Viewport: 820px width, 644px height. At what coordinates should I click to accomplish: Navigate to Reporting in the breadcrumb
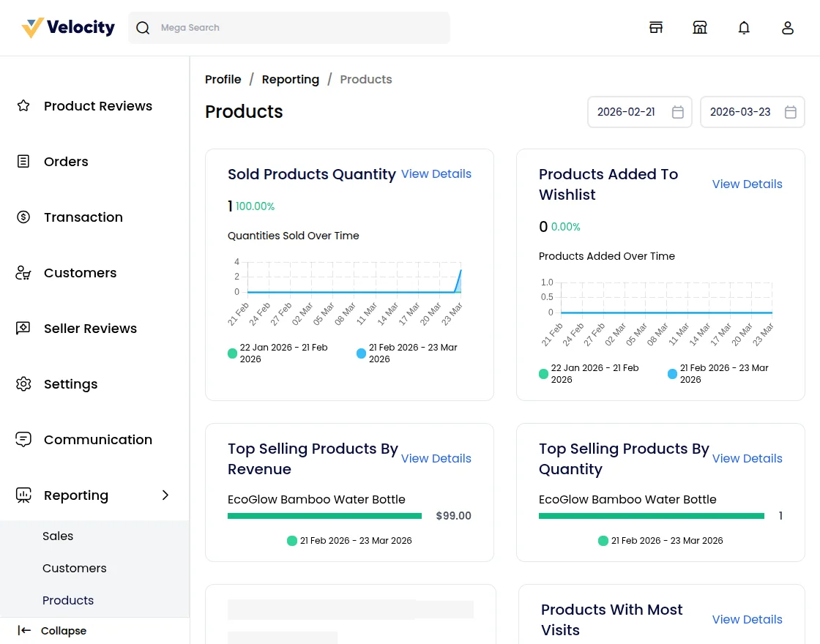[291, 79]
